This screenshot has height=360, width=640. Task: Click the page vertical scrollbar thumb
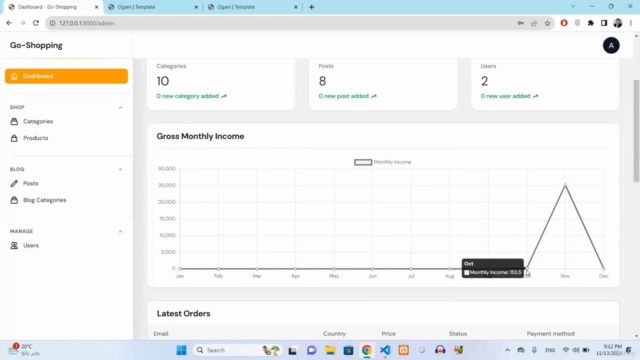coord(636,131)
